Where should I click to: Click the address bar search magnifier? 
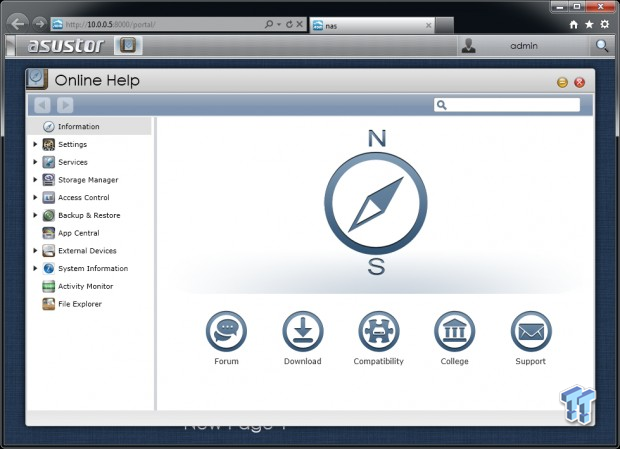point(269,25)
